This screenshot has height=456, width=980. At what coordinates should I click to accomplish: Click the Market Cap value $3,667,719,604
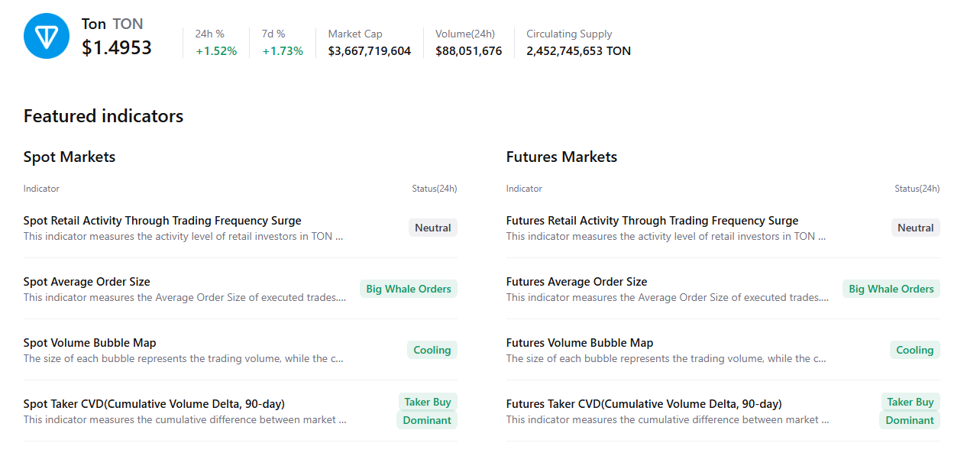pyautogui.click(x=368, y=50)
